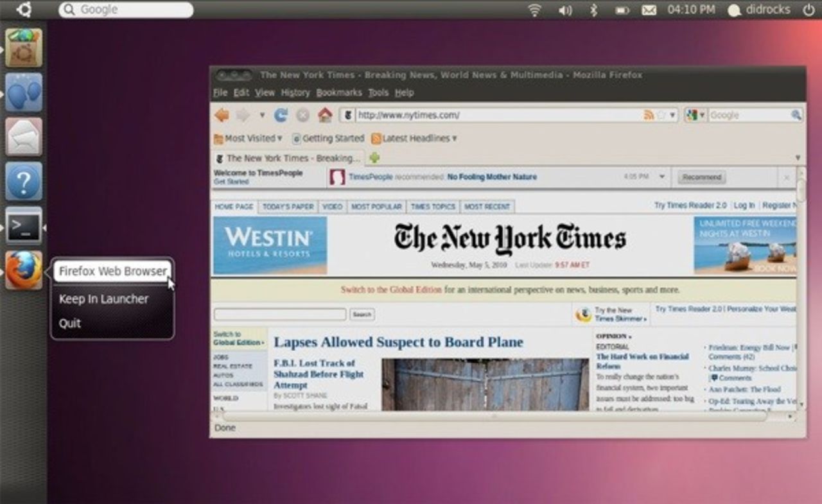The width and height of the screenshot is (822, 504).
Task: Reload the current page in Firefox
Action: click(281, 114)
